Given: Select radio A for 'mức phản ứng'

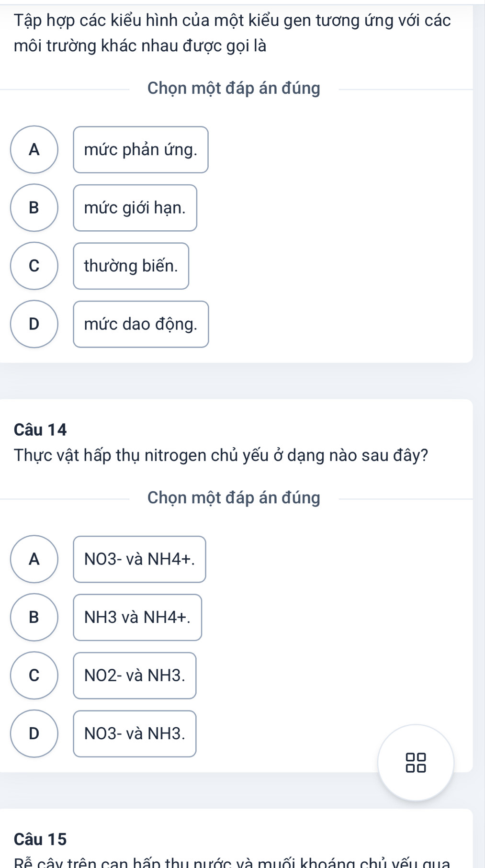Looking at the screenshot, I should click(x=34, y=149).
